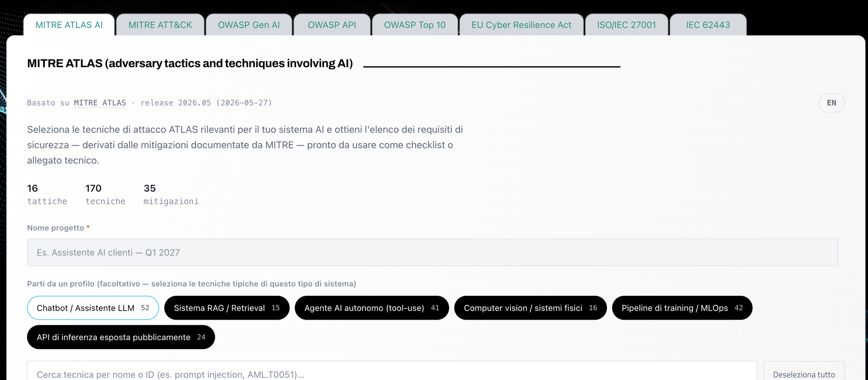Pick the Computer vision / sistemi fisici profile

tap(530, 308)
